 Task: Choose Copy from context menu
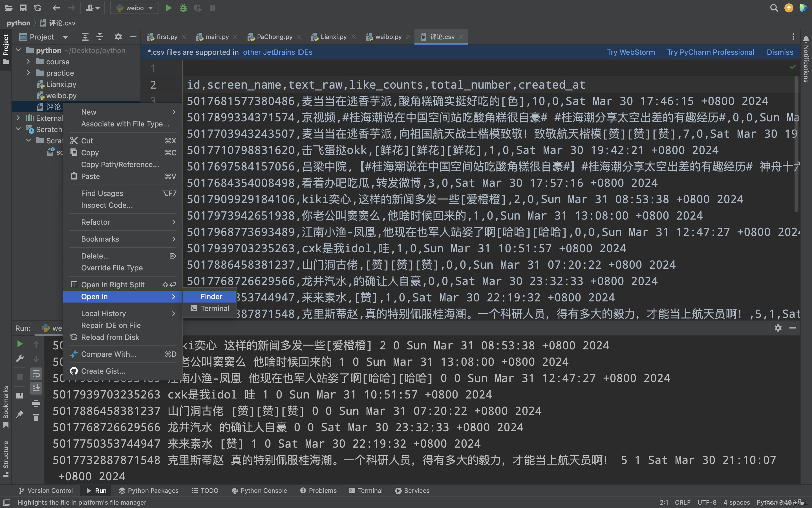123,152
